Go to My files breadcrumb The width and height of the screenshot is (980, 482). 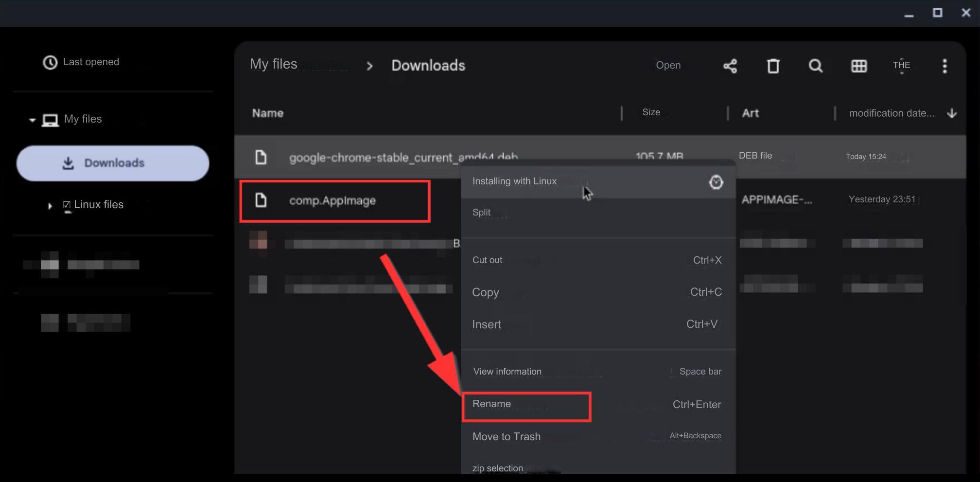(273, 64)
